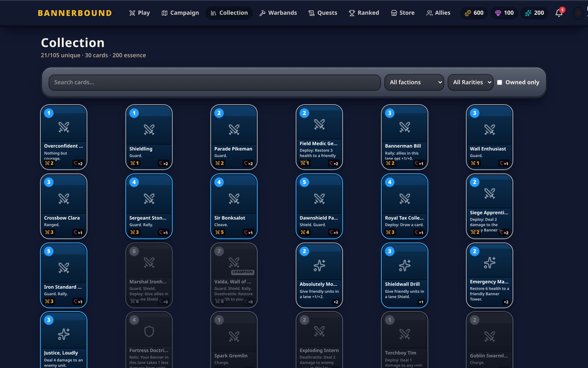
Task: Open the Royal Tax Colle... card
Action: pyautogui.click(x=405, y=206)
